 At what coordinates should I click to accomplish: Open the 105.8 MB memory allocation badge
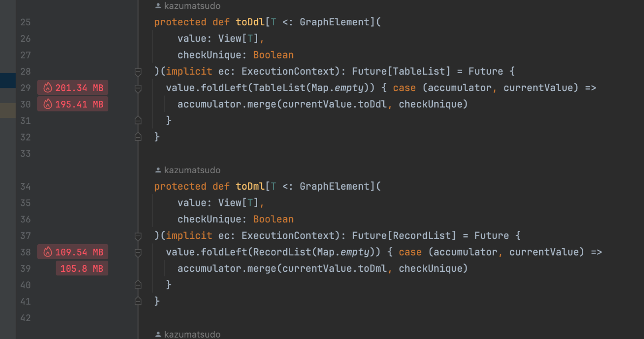point(82,269)
